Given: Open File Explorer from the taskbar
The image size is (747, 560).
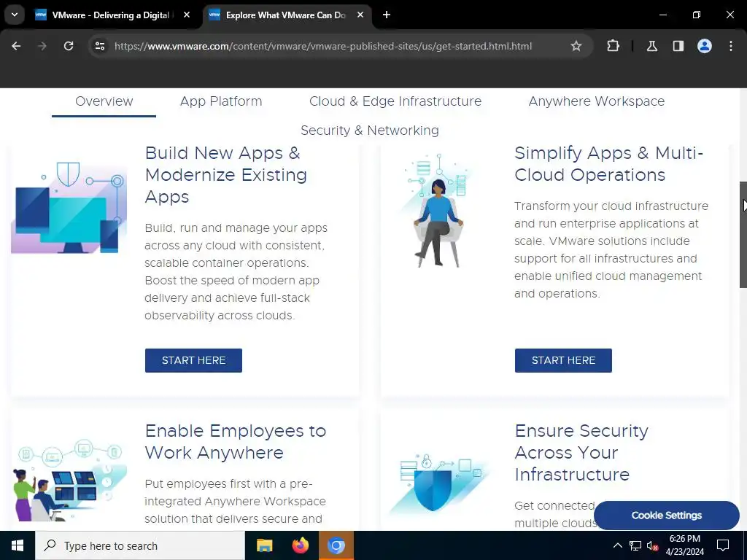Looking at the screenshot, I should coord(264,545).
